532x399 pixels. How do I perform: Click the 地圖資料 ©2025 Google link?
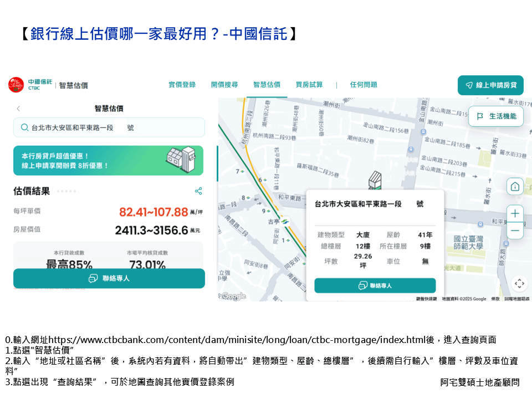click(464, 299)
